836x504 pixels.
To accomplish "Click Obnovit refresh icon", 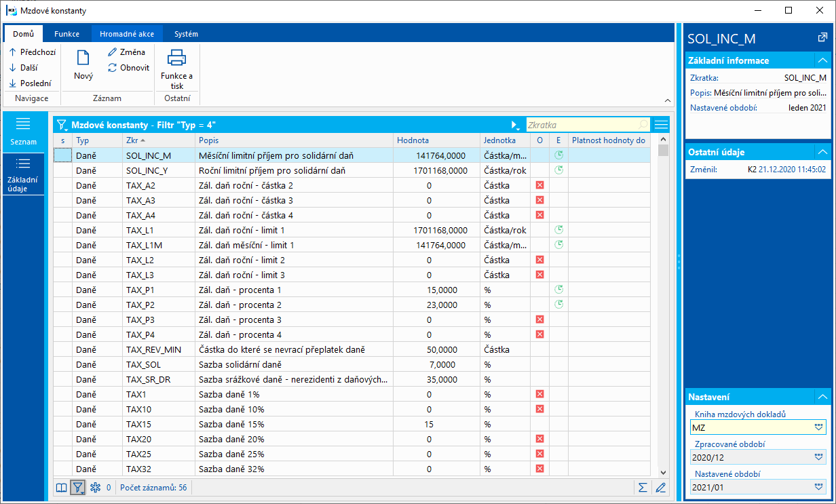I will click(x=113, y=68).
